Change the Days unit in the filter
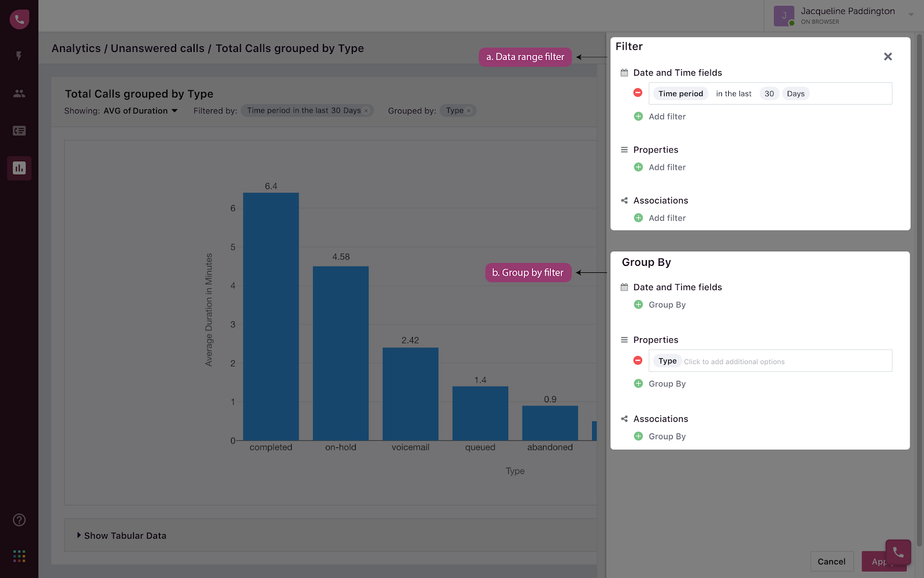 pyautogui.click(x=796, y=94)
